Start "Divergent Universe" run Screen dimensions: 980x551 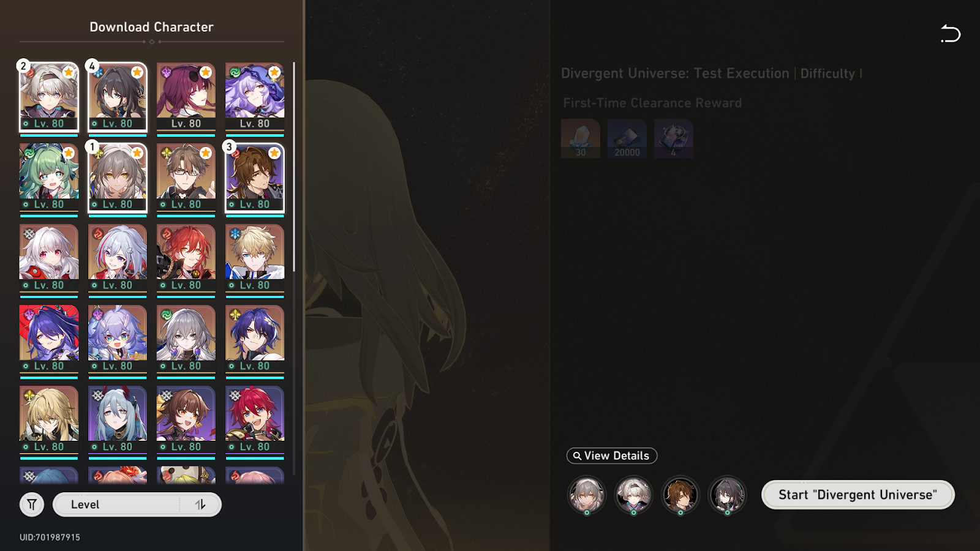[x=858, y=495]
